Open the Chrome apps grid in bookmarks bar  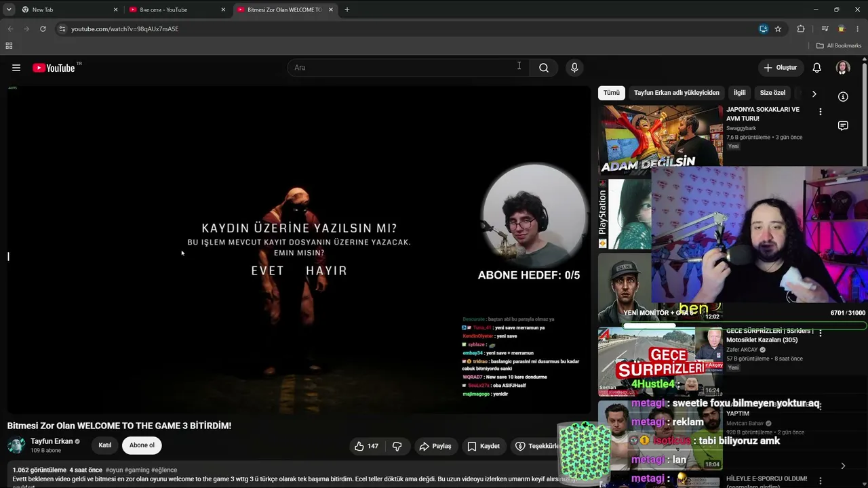coord(9,45)
